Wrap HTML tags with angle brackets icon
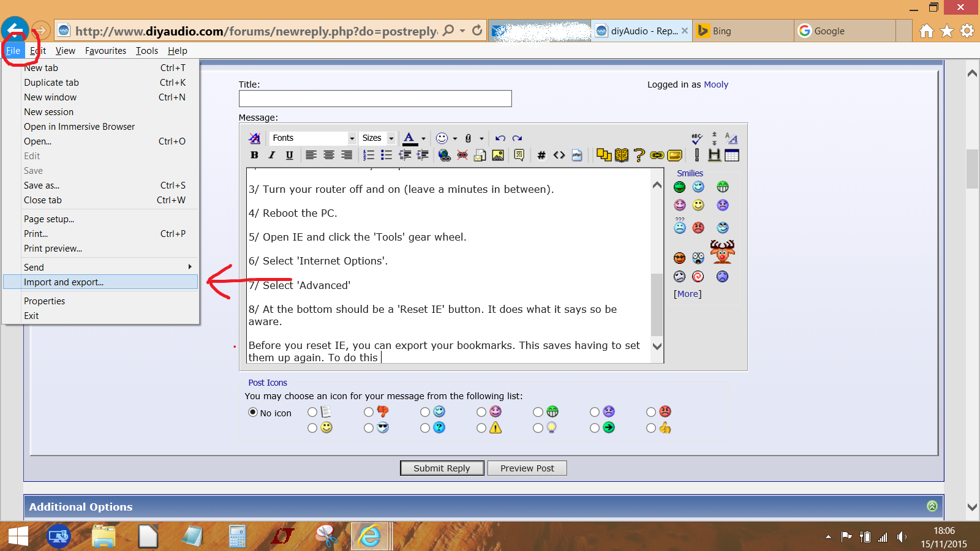980x551 pixels. click(559, 156)
